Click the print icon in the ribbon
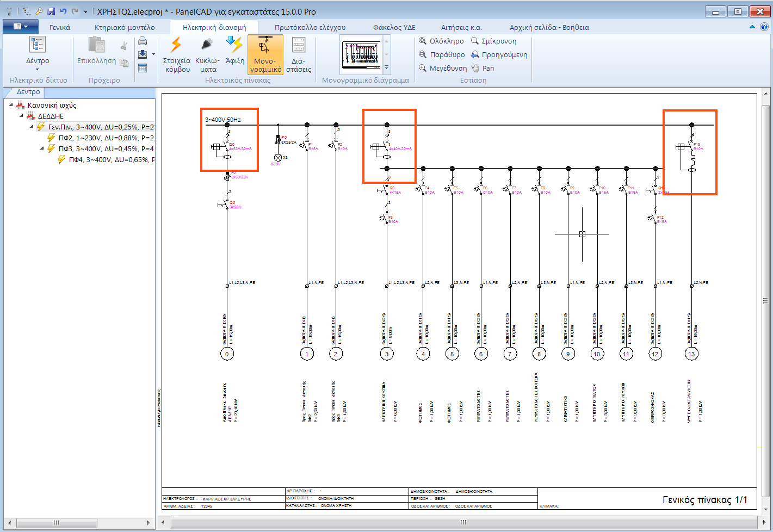Viewport: 773px width, 532px height. (143, 41)
